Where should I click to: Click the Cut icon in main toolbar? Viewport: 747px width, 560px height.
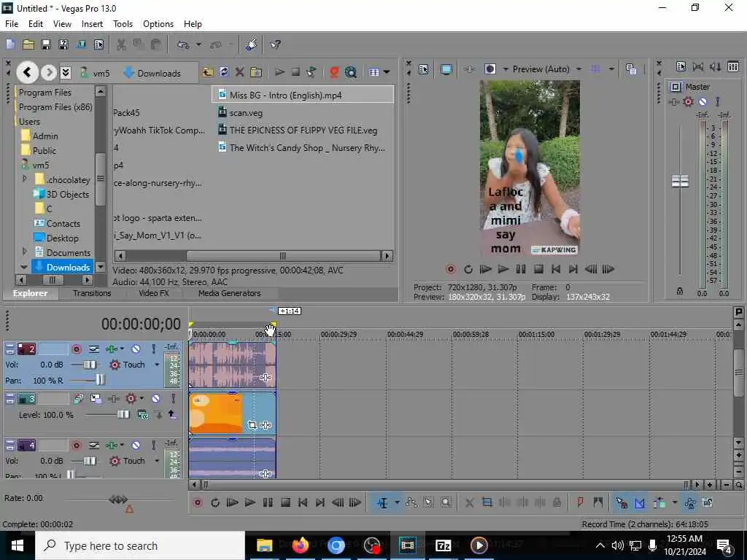(122, 44)
